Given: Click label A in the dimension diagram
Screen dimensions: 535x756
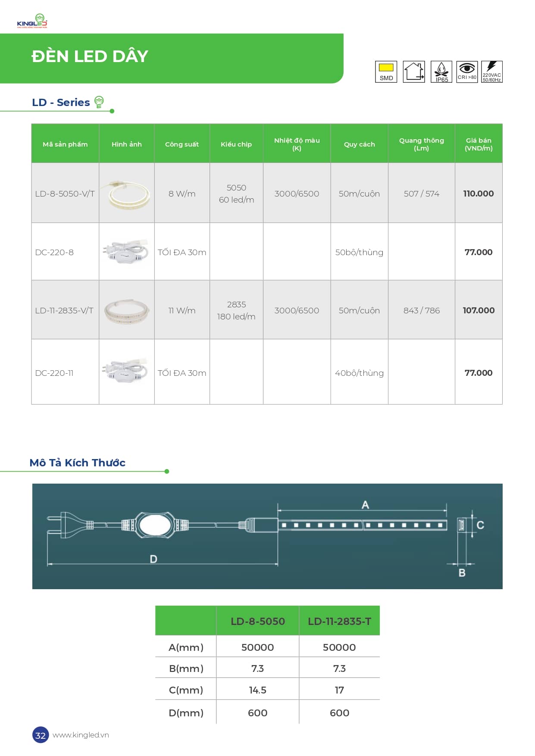Looking at the screenshot, I should click(x=365, y=505).
